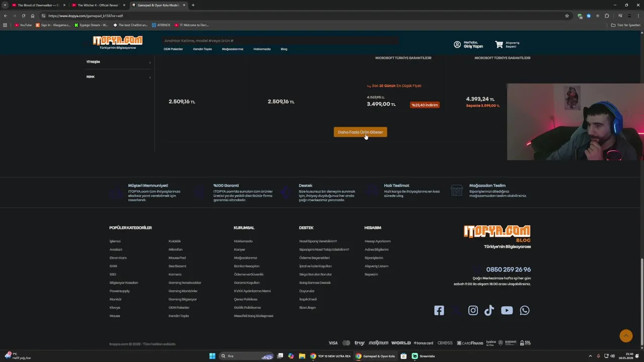This screenshot has width=644, height=362.
Task: Open Kendin Topla menu item
Action: (x=202, y=49)
